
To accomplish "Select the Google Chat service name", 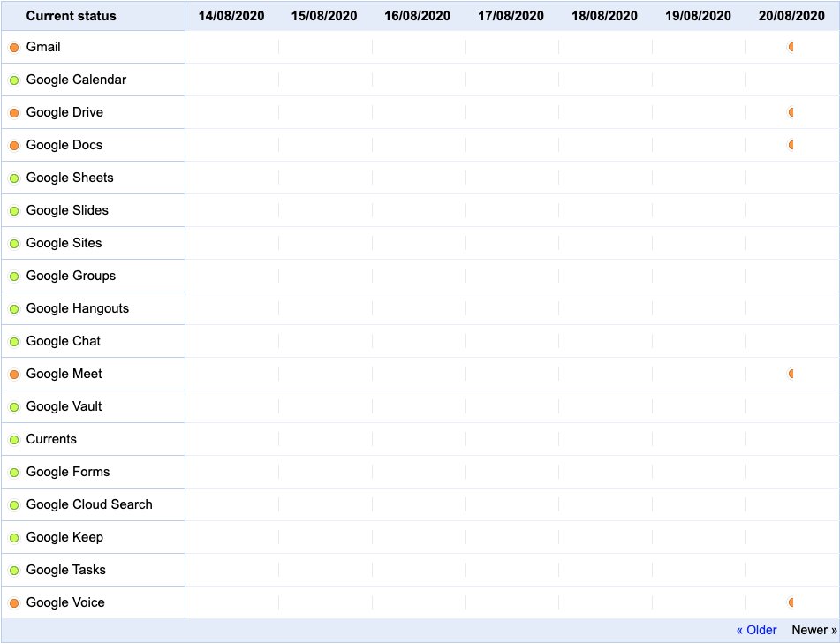I will click(x=64, y=341).
